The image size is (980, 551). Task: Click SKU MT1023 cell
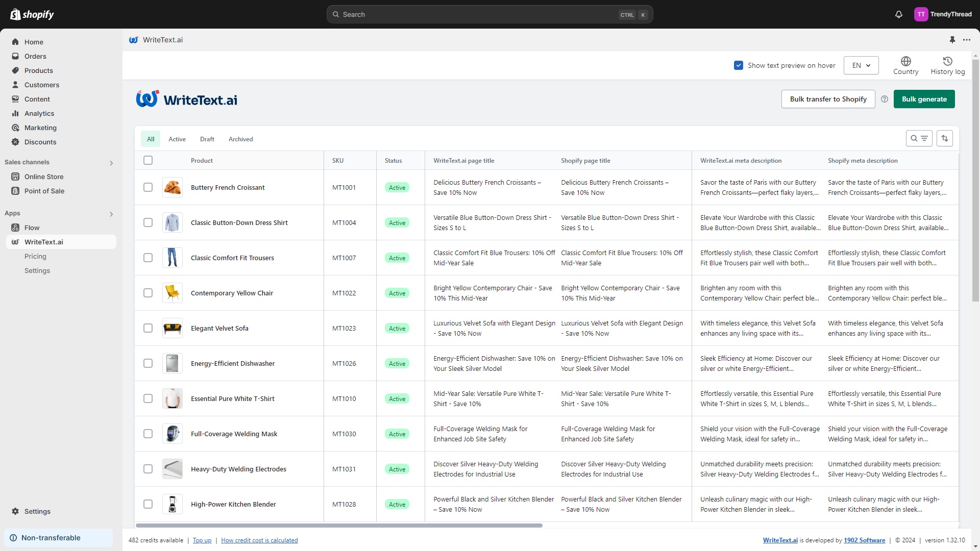pyautogui.click(x=344, y=328)
